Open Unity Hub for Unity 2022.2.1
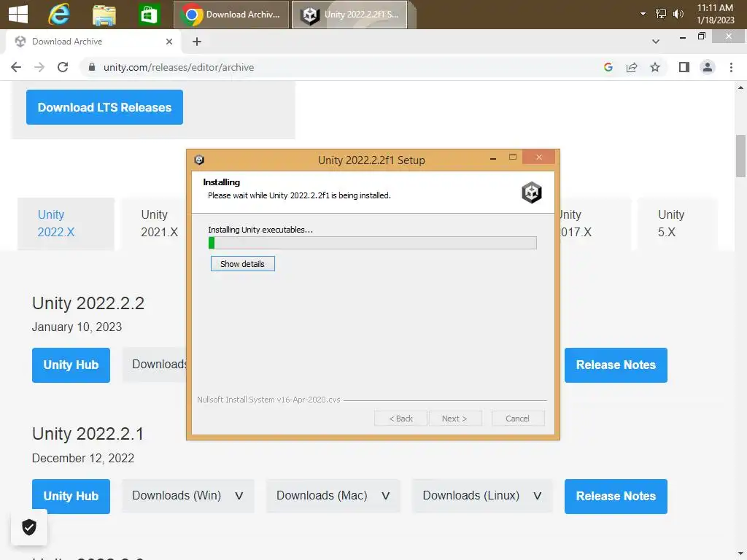Image resolution: width=747 pixels, height=560 pixels. (x=71, y=496)
